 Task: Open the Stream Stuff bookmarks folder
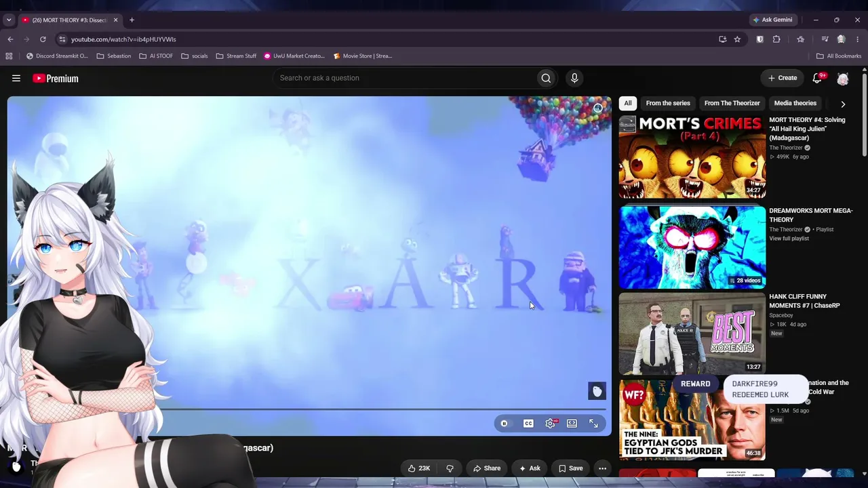[236, 56]
